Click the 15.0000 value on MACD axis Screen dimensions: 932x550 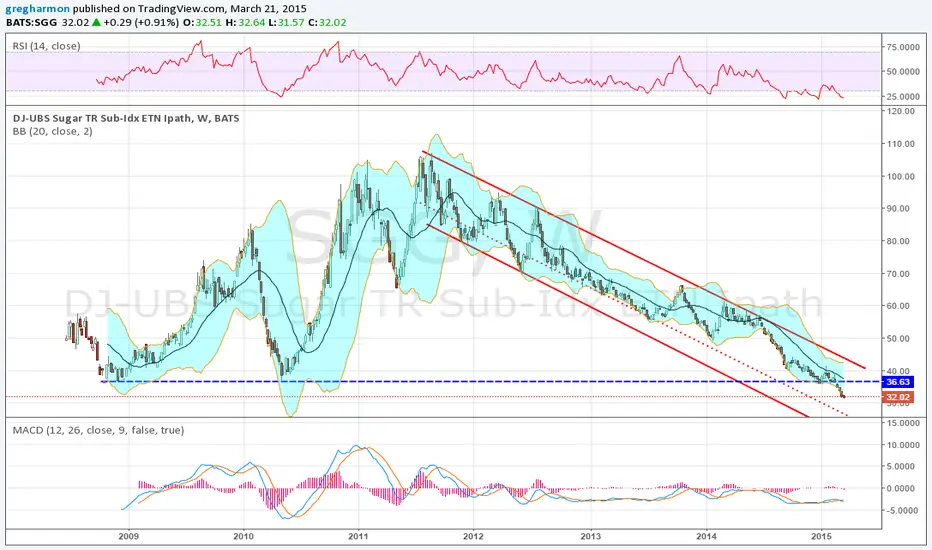click(902, 423)
